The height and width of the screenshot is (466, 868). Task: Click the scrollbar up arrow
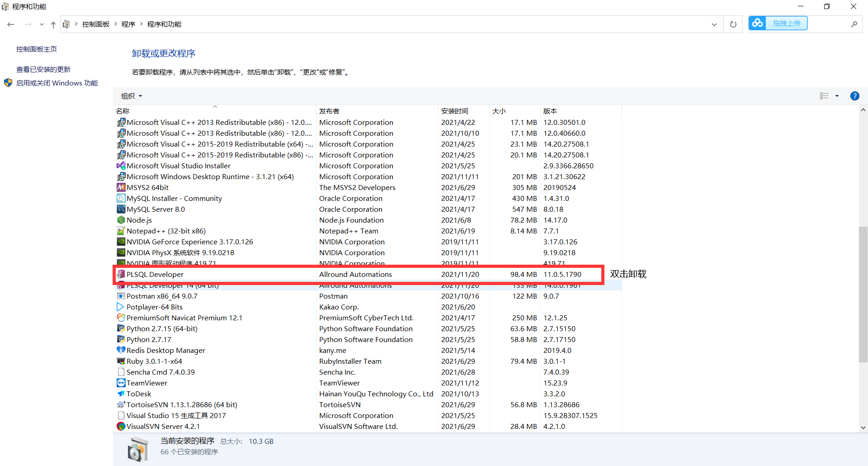[x=863, y=110]
